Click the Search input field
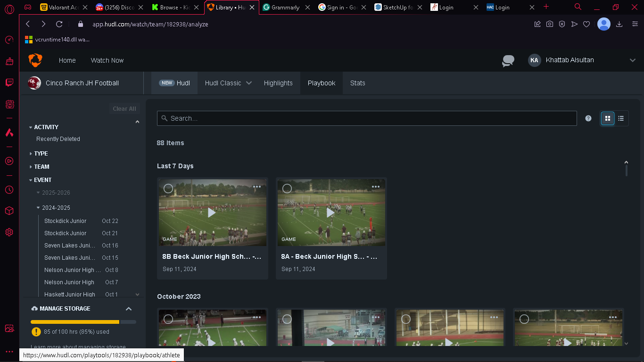The height and width of the screenshot is (362, 644). [367, 118]
